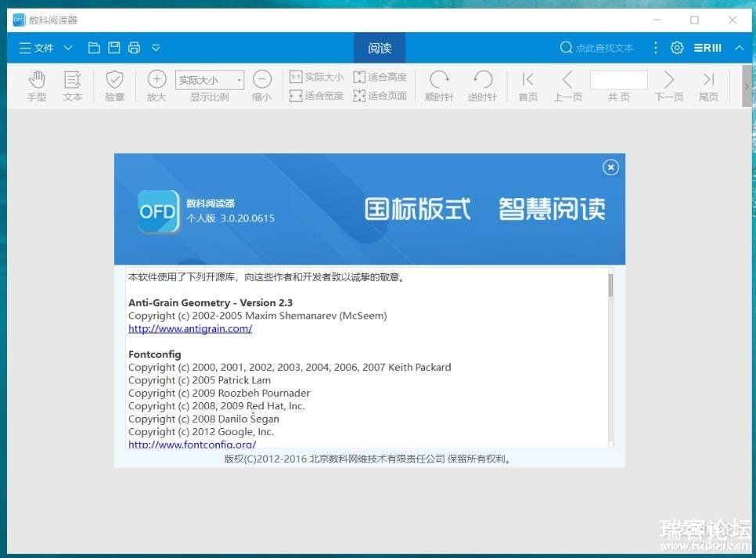Open the 显示比例 zoom ratio combo box
756x558 pixels.
pyautogui.click(x=210, y=80)
